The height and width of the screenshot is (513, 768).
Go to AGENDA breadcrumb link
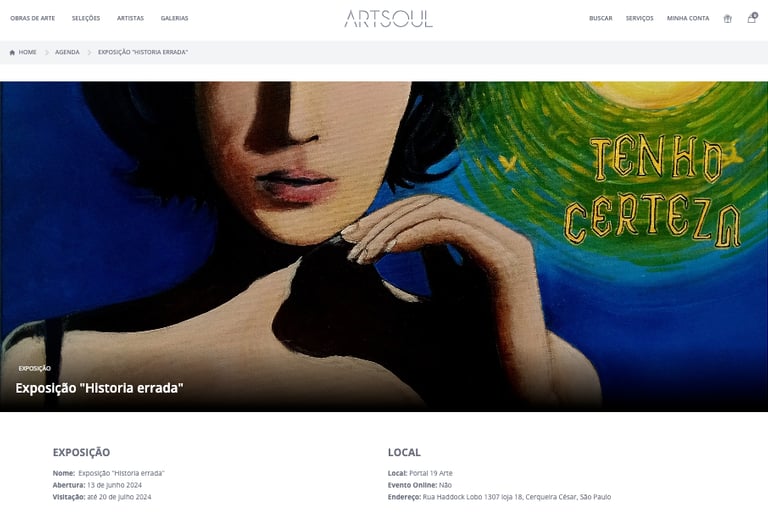click(x=67, y=52)
